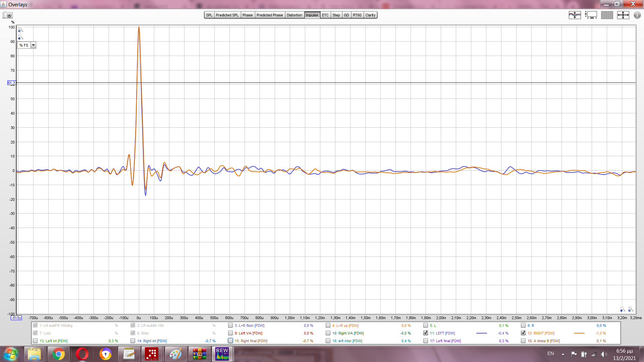The height and width of the screenshot is (362, 644).
Task: Click the power/battery tray icon
Action: 584,354
